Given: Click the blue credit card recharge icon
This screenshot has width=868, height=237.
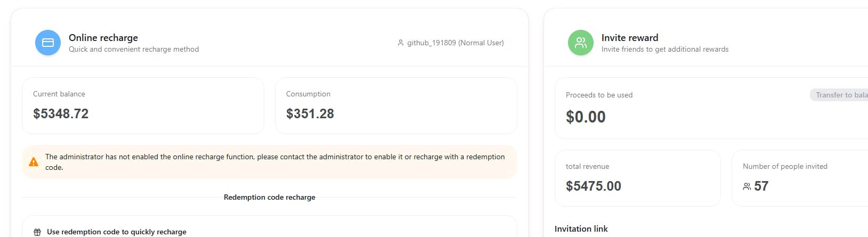Looking at the screenshot, I should coord(48,43).
